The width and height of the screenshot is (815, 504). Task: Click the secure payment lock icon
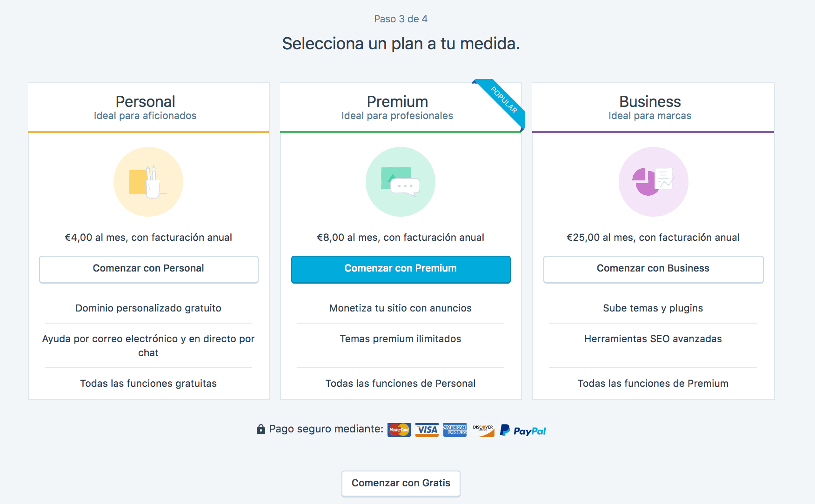(x=261, y=429)
